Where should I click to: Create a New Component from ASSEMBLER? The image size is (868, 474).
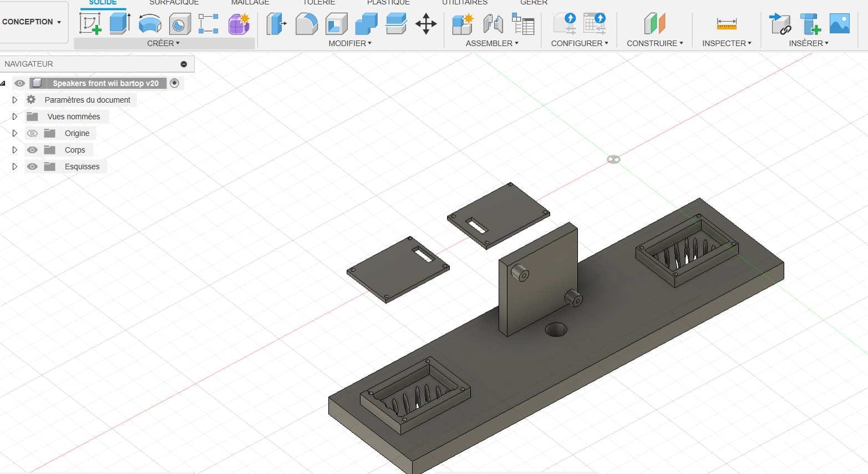(x=463, y=24)
